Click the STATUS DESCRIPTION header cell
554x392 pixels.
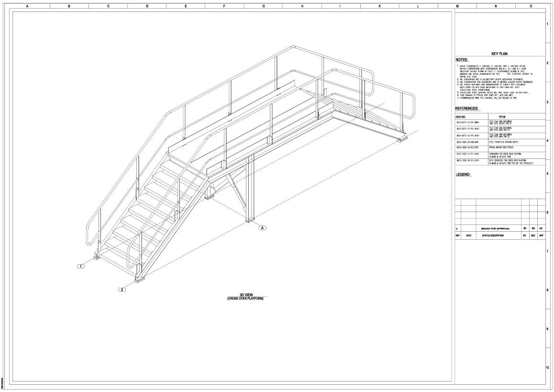click(493, 235)
